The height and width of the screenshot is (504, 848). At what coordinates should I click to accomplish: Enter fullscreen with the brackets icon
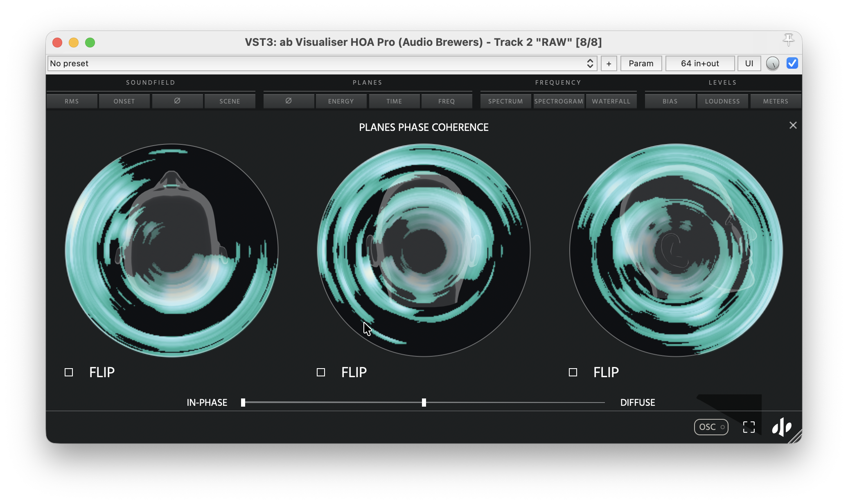point(749,427)
